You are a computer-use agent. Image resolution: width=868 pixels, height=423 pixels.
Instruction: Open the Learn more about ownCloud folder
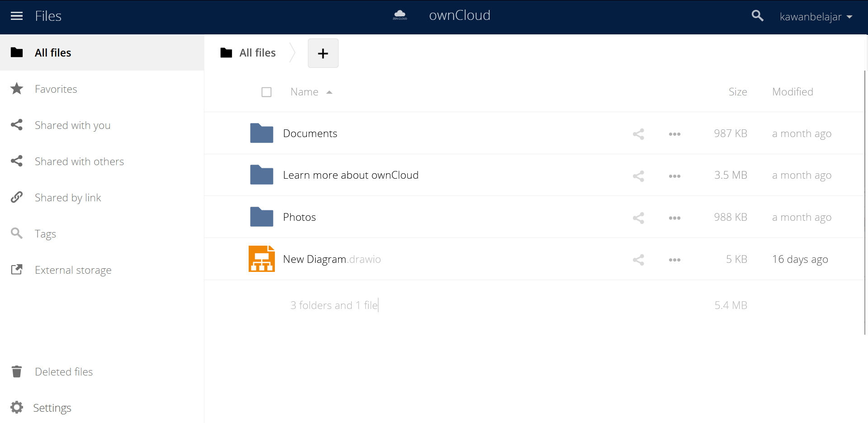[x=350, y=175]
